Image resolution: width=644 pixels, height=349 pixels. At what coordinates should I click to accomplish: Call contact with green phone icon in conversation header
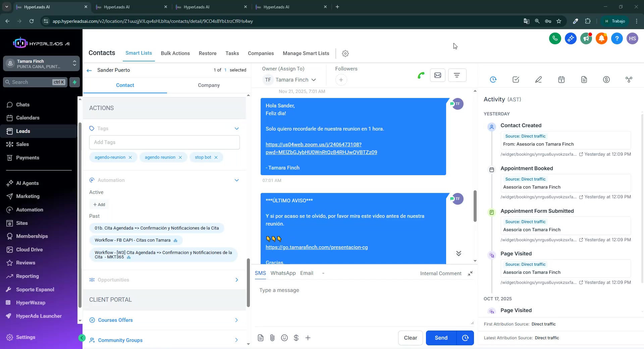(x=421, y=75)
